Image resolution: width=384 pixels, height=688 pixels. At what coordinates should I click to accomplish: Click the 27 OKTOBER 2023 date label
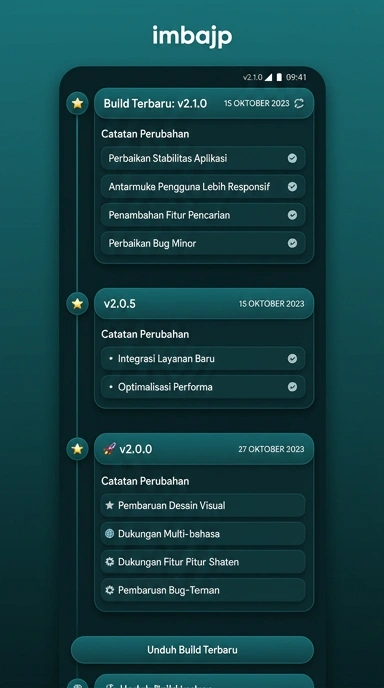(271, 449)
